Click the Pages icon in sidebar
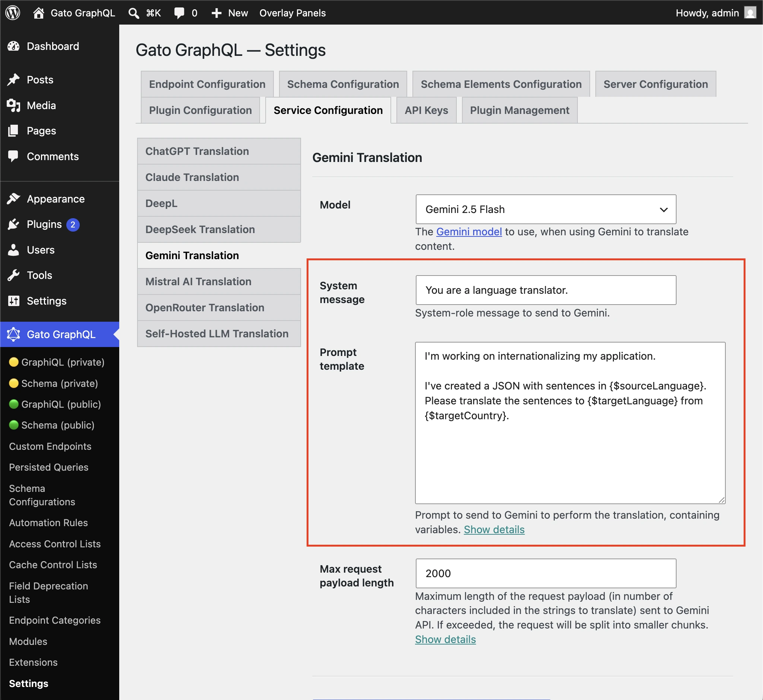The height and width of the screenshot is (700, 763). coord(14,131)
